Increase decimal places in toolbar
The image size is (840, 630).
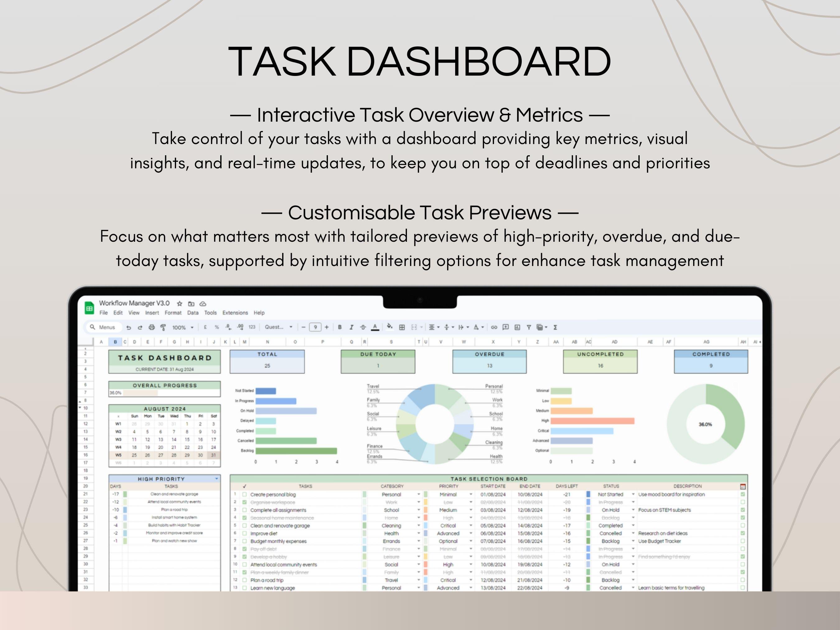(240, 327)
